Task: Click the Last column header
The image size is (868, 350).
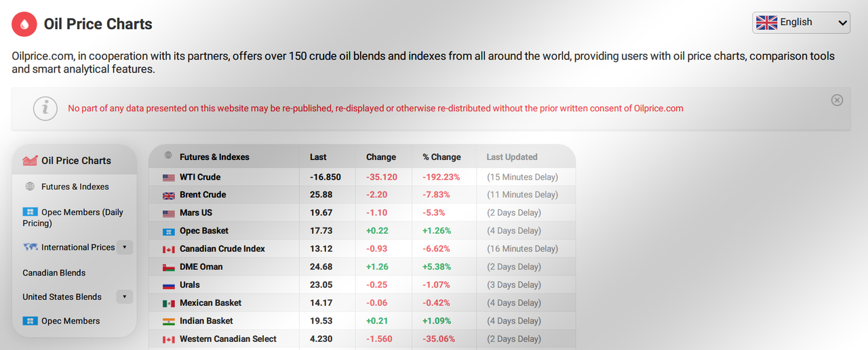Action: pos(318,157)
